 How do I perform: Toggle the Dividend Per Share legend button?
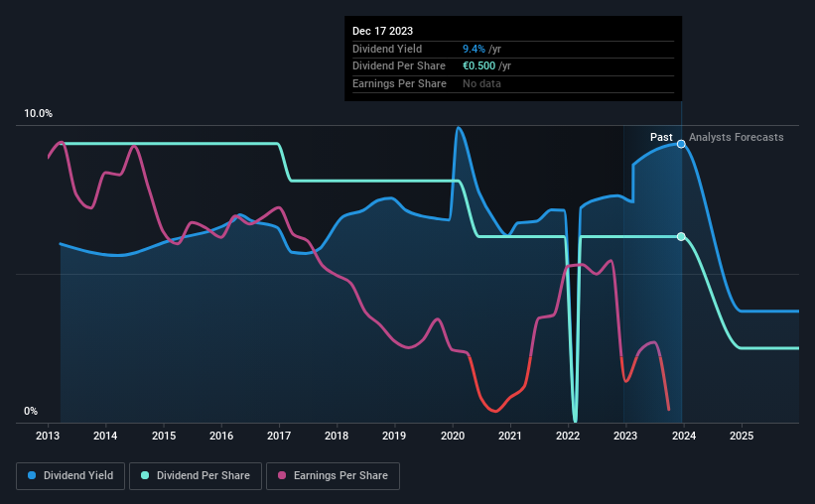point(196,476)
